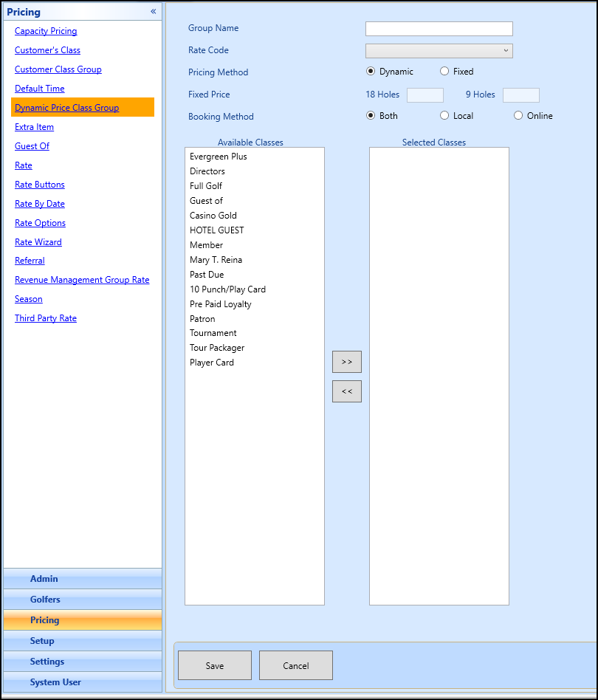Open the Rate Code dropdown
Screen dimensions: 598x700
(439, 51)
